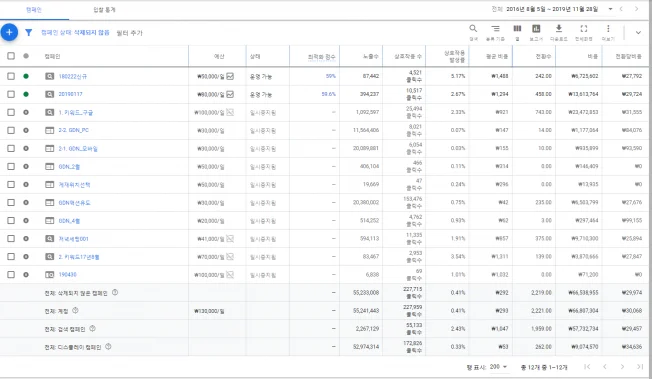This screenshot has width=652, height=379.
Task: Open the more options three-dot menu
Action: [x=608, y=28]
